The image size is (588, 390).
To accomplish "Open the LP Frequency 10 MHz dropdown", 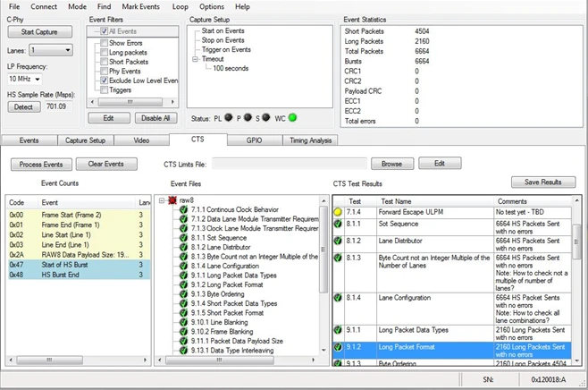I will point(24,79).
